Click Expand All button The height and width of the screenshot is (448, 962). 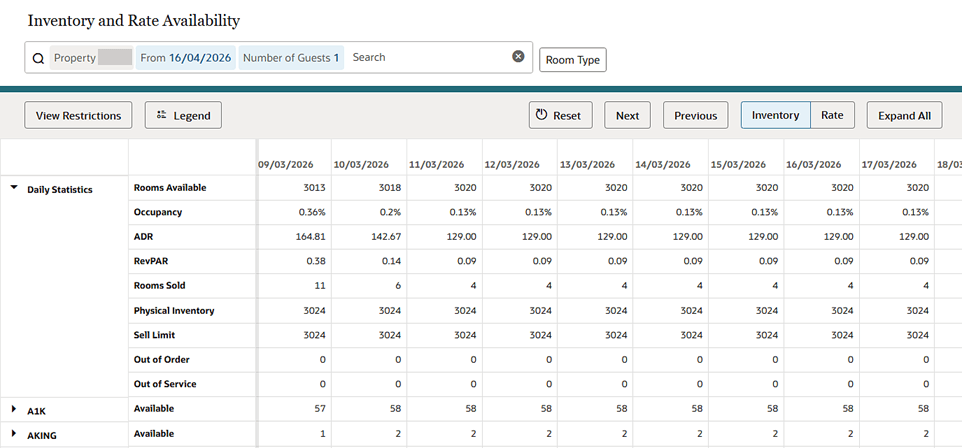point(904,115)
